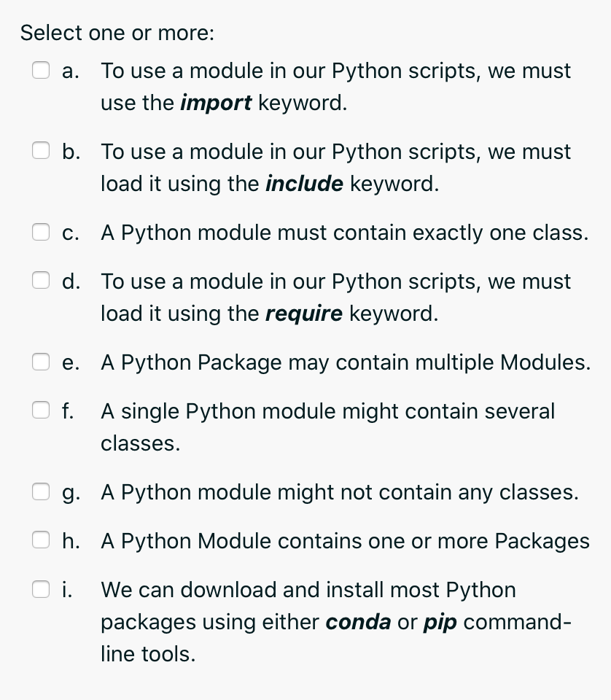The image size is (611, 700).
Task: Check option g about modules with no classes
Action: coord(41,491)
